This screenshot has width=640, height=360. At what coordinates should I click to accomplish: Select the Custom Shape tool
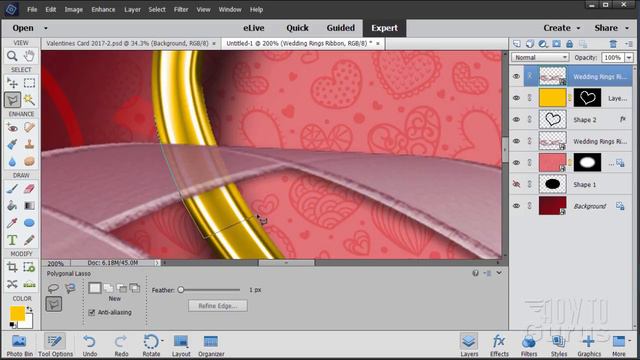(x=29, y=223)
